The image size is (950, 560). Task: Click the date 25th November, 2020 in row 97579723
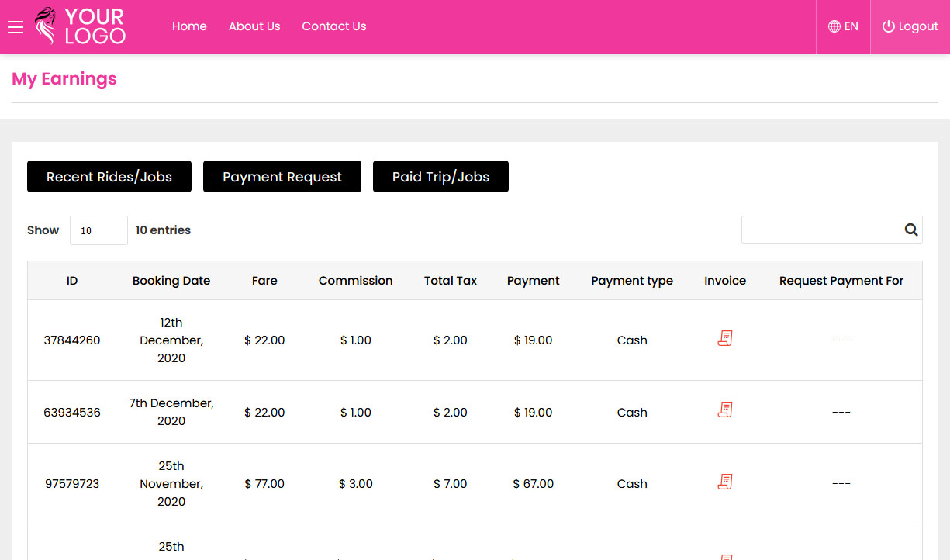(171, 484)
